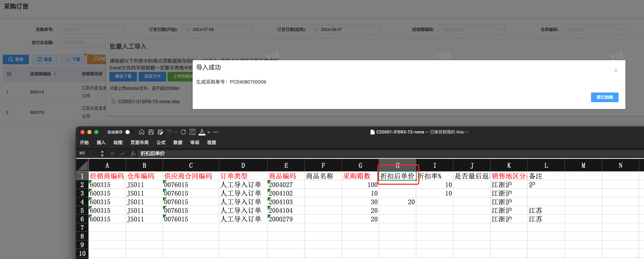
Task: Click the 采购单号 input field
Action: coord(91,30)
